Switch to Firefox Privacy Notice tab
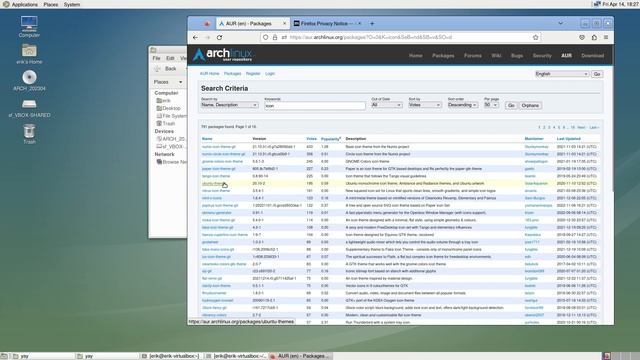This screenshot has width=640, height=360. click(326, 23)
